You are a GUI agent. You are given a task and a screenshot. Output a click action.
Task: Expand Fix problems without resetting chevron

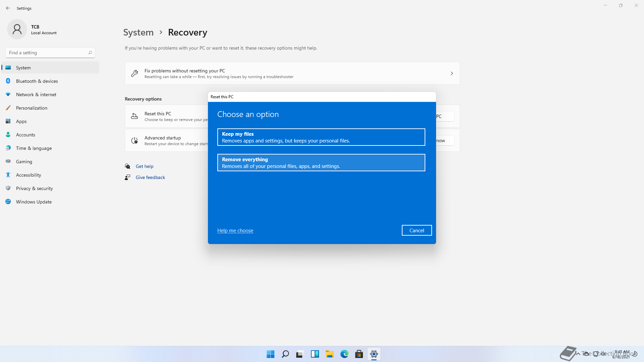tap(451, 73)
